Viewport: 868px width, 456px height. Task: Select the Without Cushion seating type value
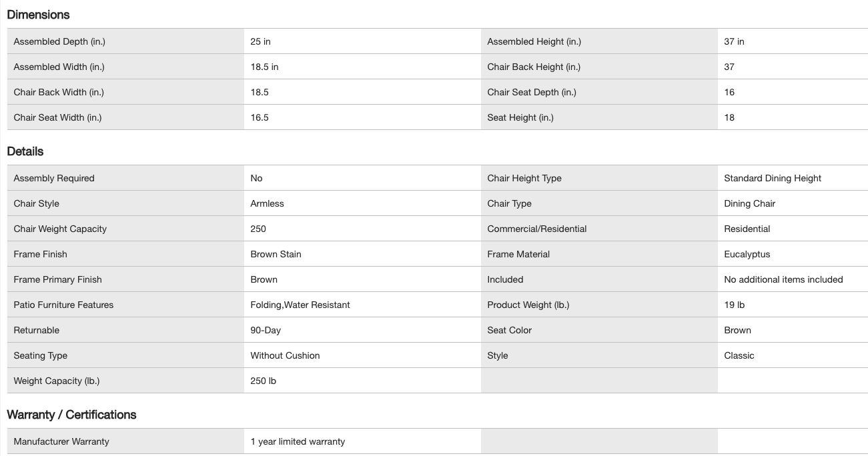click(285, 355)
